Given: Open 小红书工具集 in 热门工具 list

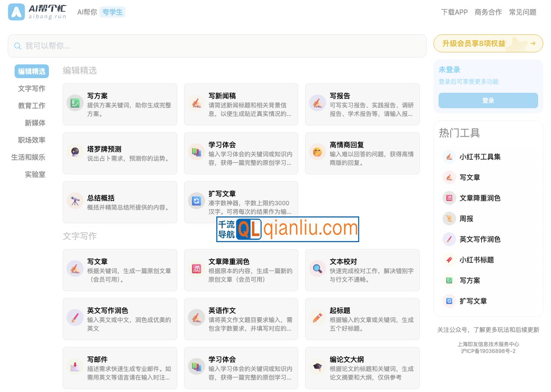Looking at the screenshot, I should pyautogui.click(x=480, y=157).
